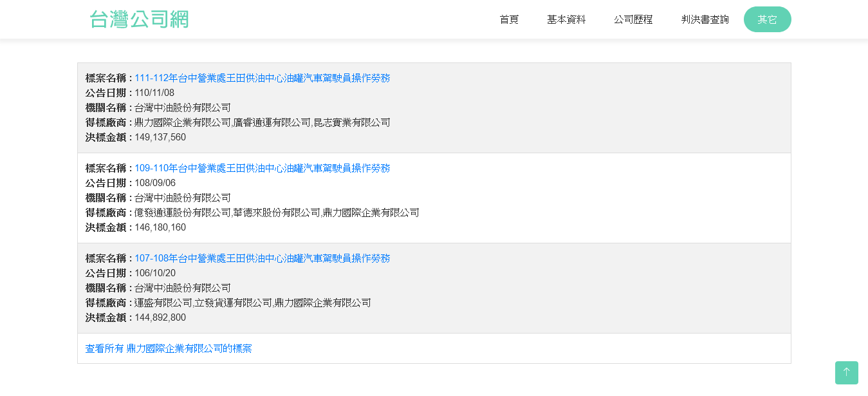Click the 台灣公司網 site logo
Viewport: 868px width, 396px height.
(139, 19)
